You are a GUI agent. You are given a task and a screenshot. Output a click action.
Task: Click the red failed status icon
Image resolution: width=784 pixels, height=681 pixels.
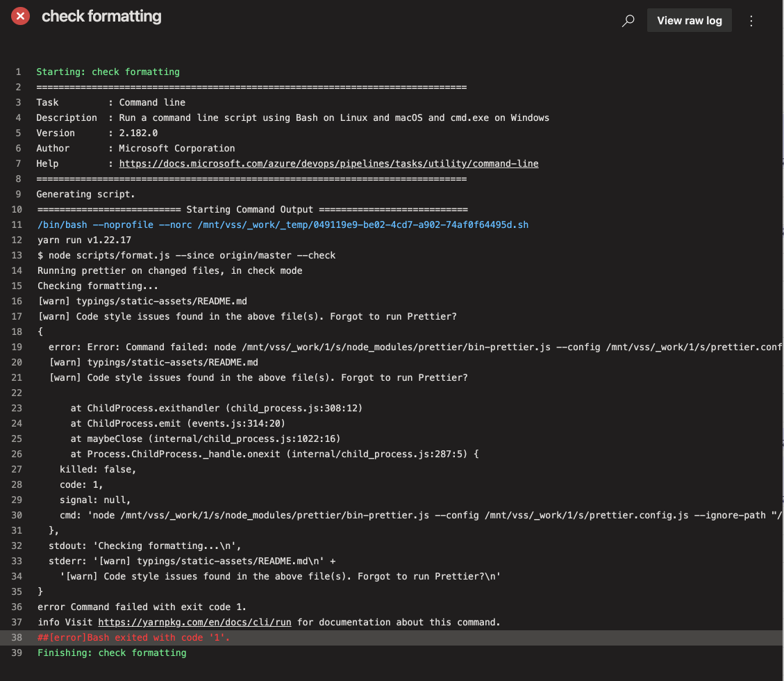tap(20, 16)
